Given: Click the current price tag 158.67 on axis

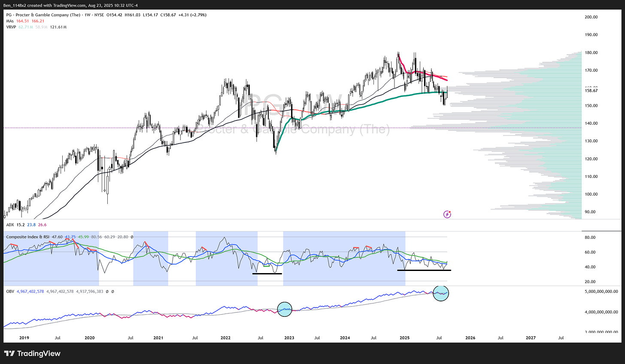Looking at the screenshot, I should point(591,90).
